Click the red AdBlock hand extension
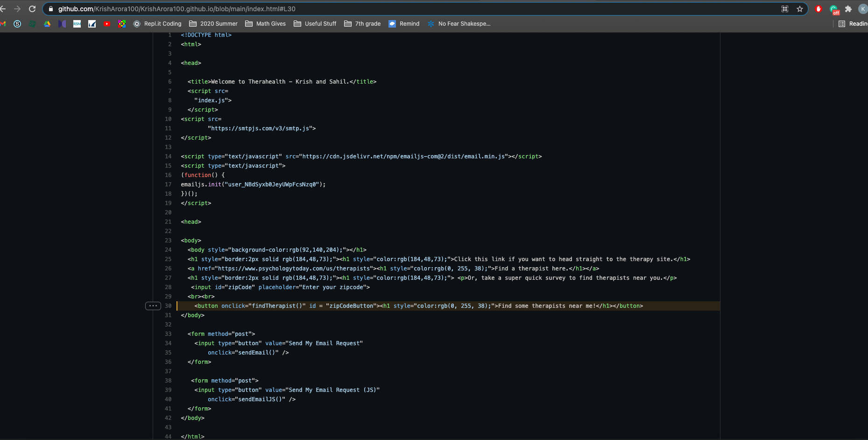 pyautogui.click(x=819, y=9)
